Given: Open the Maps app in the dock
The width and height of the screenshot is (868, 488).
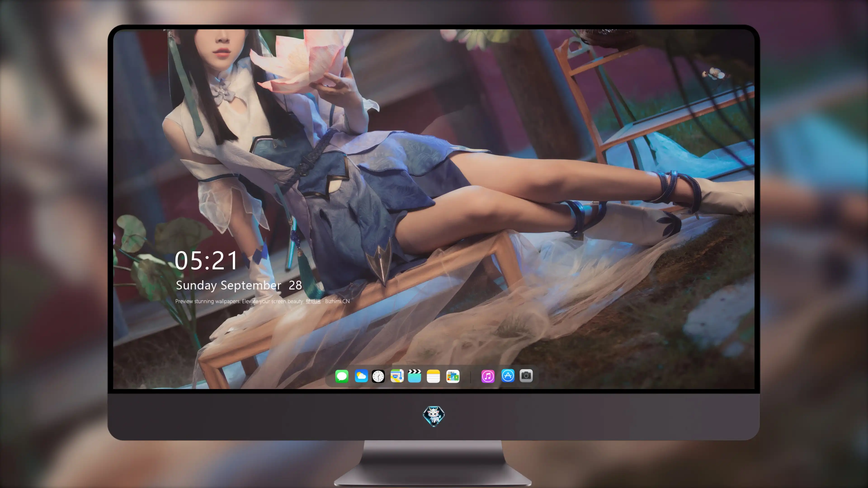Looking at the screenshot, I should tap(397, 376).
